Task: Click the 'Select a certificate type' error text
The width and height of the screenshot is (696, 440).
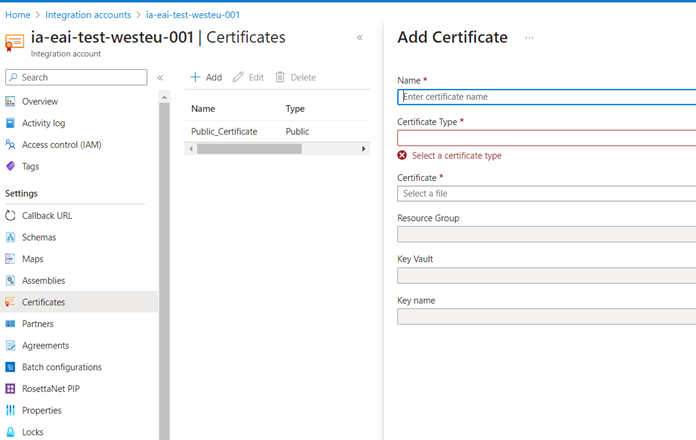Action: 457,156
